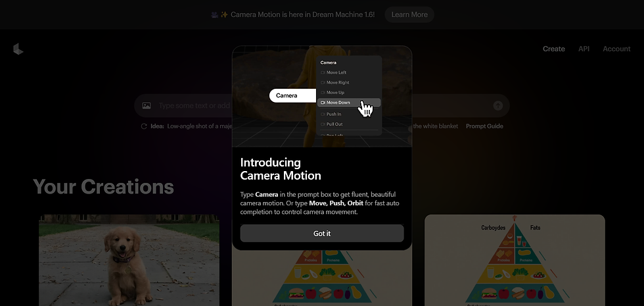This screenshot has height=306, width=644.
Task: Select Move Right in the camera demo list
Action: (x=338, y=82)
